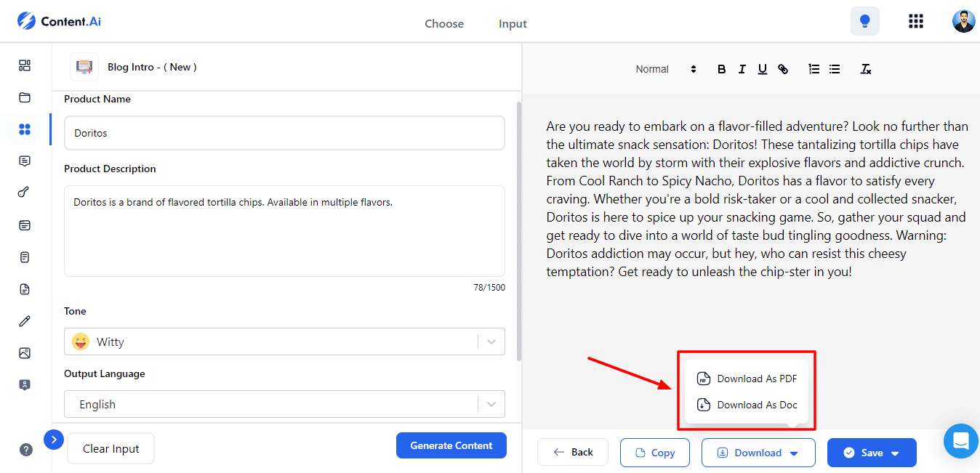Switch to the Choose tab
980x473 pixels.
444,24
